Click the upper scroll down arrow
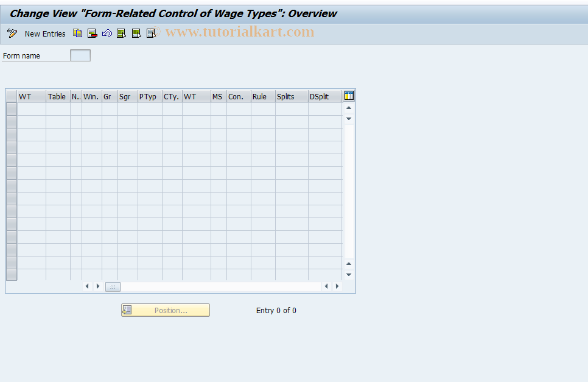Image resolution: width=588 pixels, height=382 pixels. coord(349,119)
